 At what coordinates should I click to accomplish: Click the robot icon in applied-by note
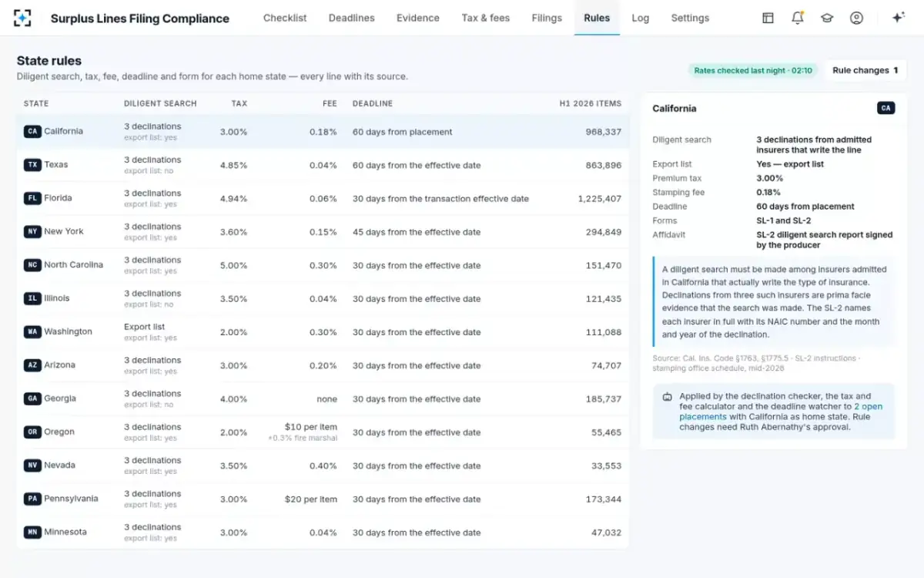[x=667, y=397]
